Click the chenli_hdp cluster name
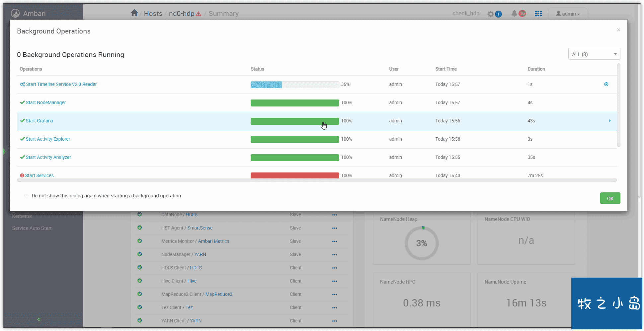644x331 pixels. [466, 14]
